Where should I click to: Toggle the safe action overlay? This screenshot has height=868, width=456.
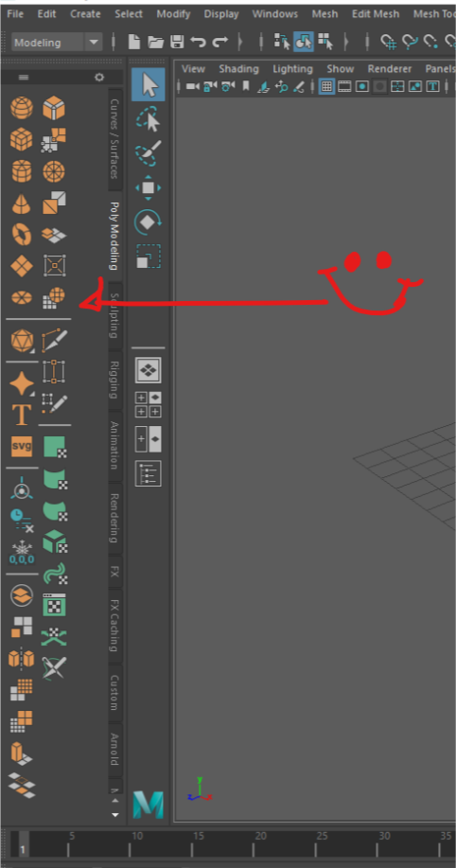point(415,86)
